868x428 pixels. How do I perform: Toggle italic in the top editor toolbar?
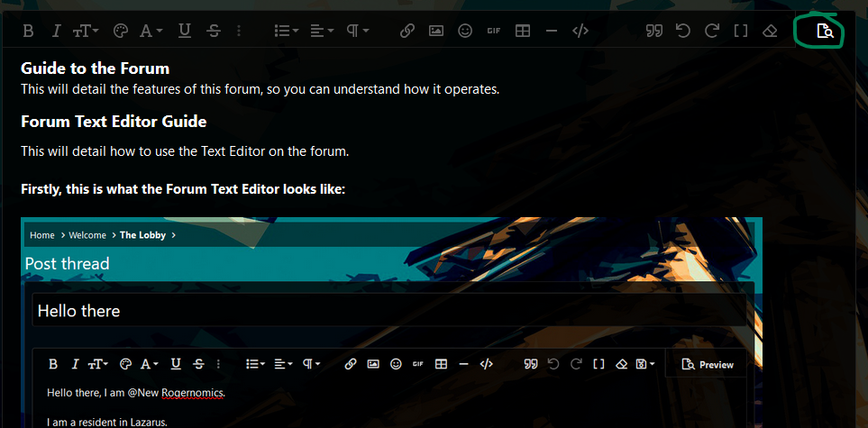[x=56, y=31]
